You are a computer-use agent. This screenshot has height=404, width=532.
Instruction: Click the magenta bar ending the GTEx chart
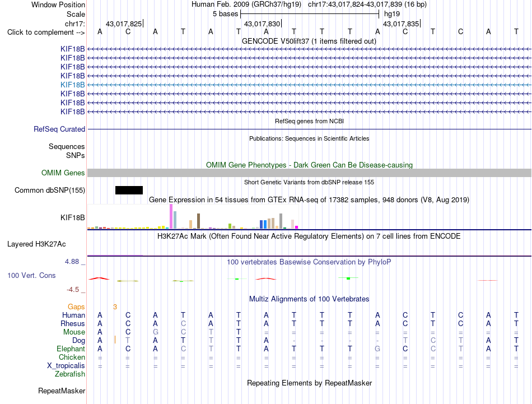(296, 227)
